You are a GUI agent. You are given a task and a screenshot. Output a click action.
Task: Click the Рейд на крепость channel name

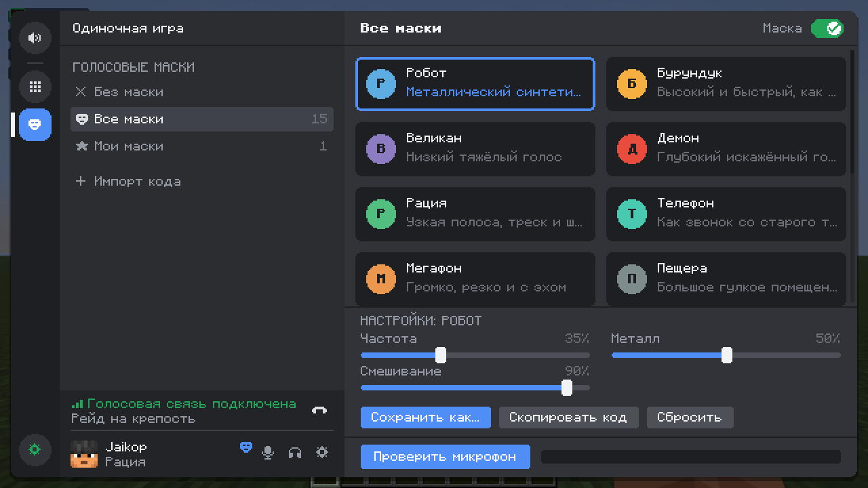[x=134, y=419]
